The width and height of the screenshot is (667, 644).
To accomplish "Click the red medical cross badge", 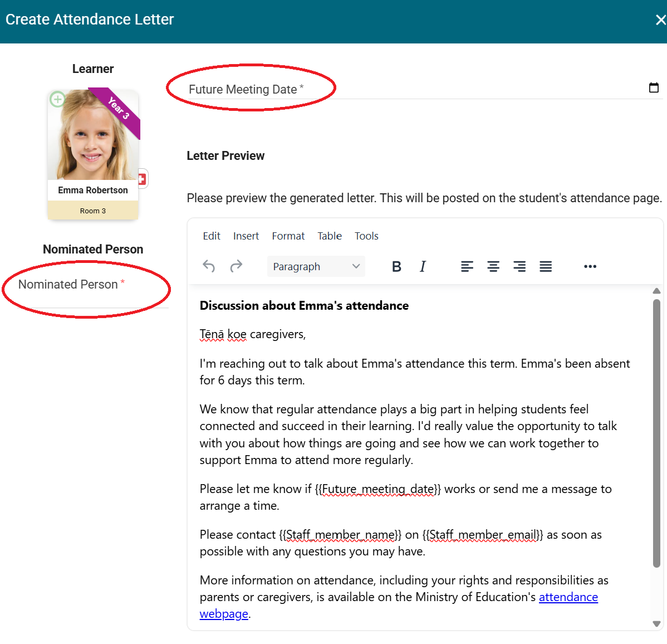I will pyautogui.click(x=142, y=179).
